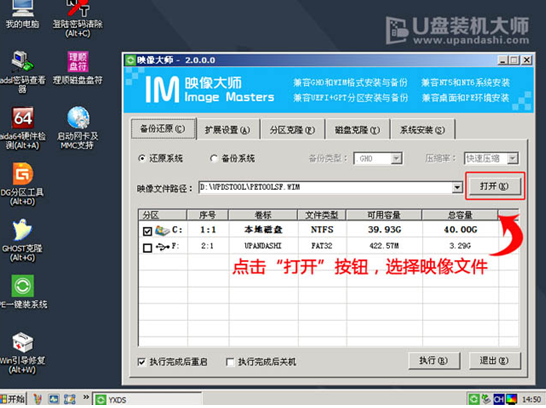Click the 39.93G available capacity cell
Image resolution: width=546 pixels, height=408 pixels.
coord(384,230)
